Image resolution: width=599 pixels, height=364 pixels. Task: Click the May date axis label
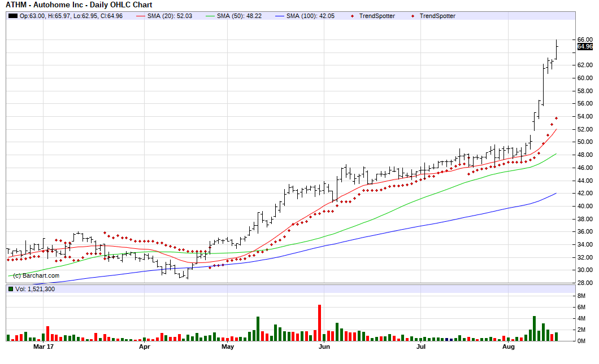[x=228, y=347]
